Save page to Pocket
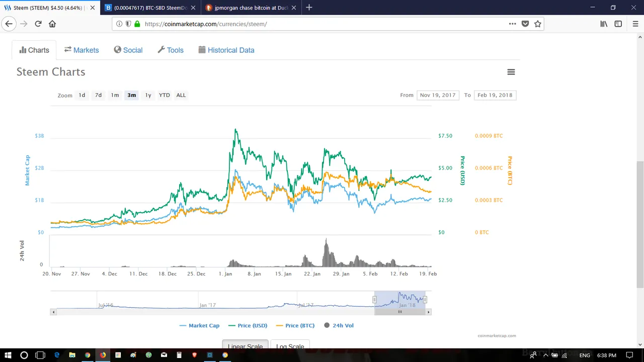The width and height of the screenshot is (644, 362). coord(525,24)
